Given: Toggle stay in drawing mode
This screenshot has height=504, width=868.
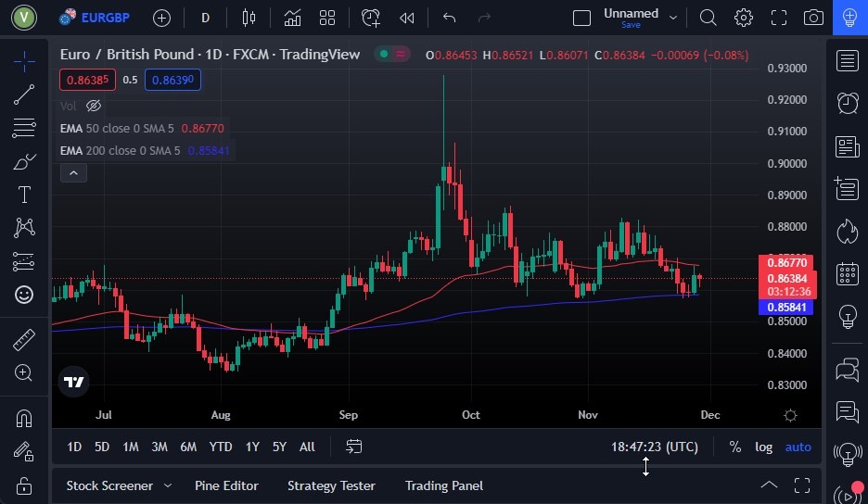Looking at the screenshot, I should click(x=24, y=451).
